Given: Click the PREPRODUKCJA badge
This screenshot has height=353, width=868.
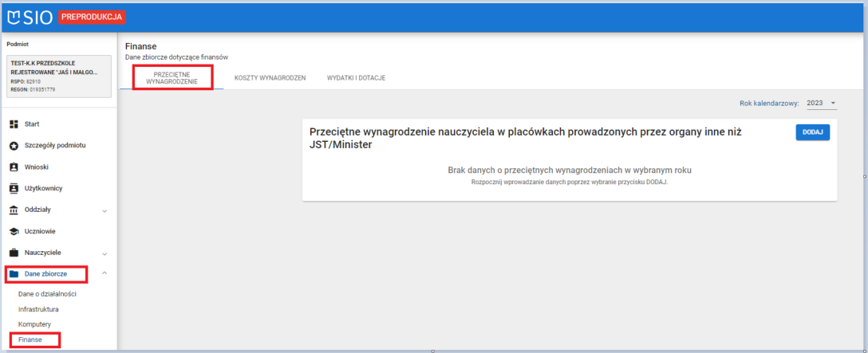Looking at the screenshot, I should 92,18.
